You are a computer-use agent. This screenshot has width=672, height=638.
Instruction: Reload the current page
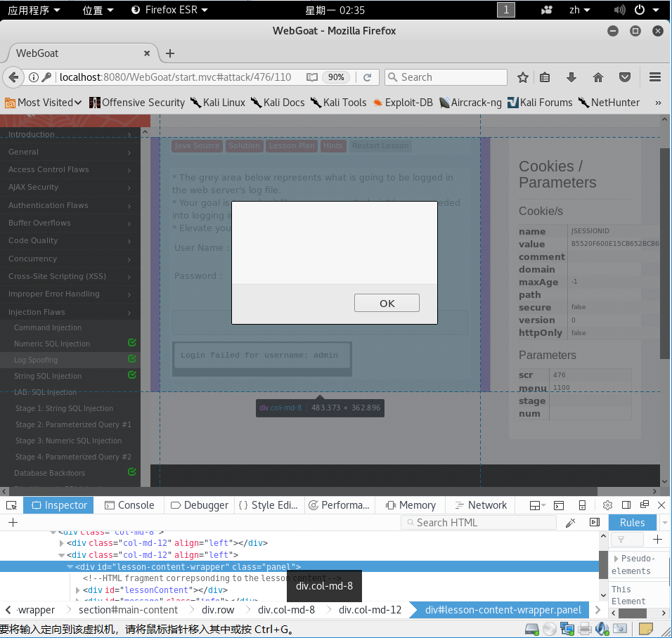pyautogui.click(x=368, y=77)
